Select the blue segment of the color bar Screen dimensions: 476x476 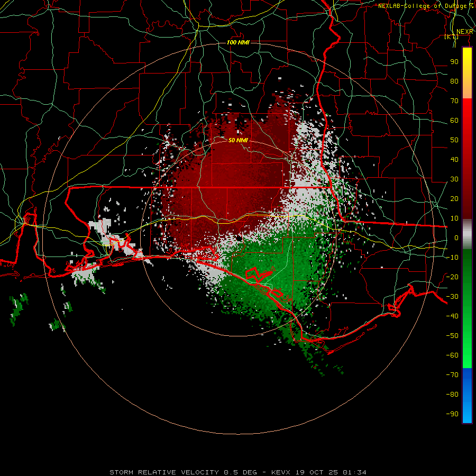[x=467, y=396]
